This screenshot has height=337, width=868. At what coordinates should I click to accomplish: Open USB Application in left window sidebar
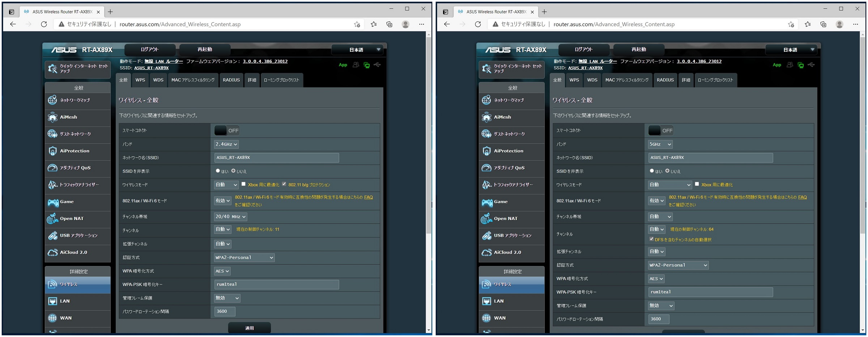click(x=78, y=236)
